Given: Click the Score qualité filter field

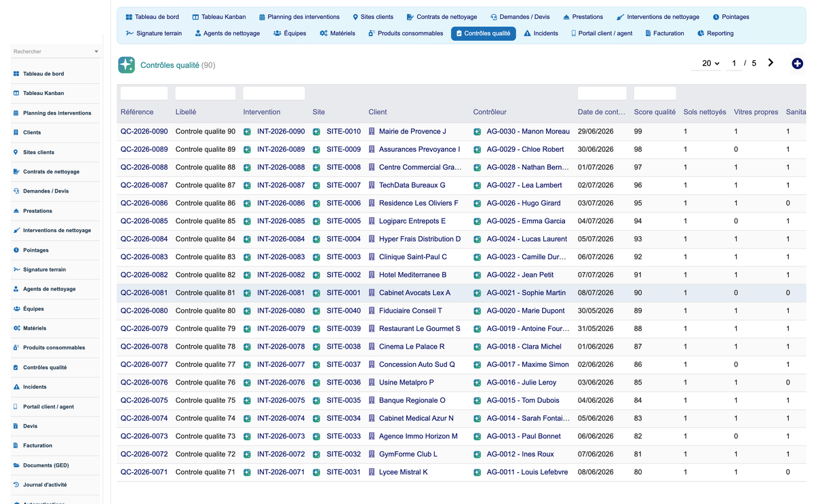Looking at the screenshot, I should pos(655,93).
